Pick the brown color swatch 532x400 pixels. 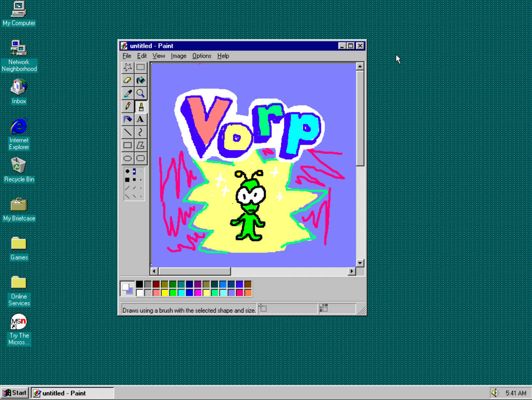pyautogui.click(x=248, y=284)
